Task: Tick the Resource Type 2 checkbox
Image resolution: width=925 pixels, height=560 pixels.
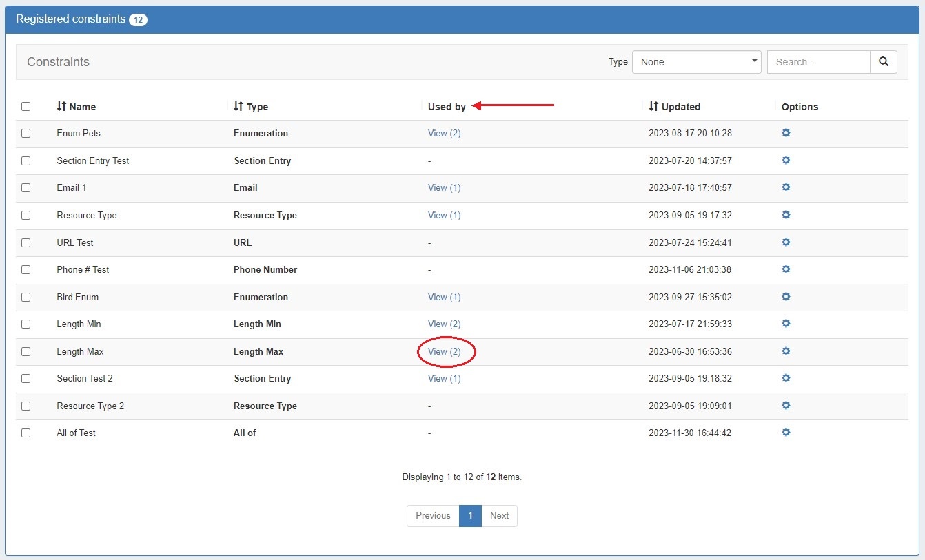Action: pyautogui.click(x=26, y=406)
